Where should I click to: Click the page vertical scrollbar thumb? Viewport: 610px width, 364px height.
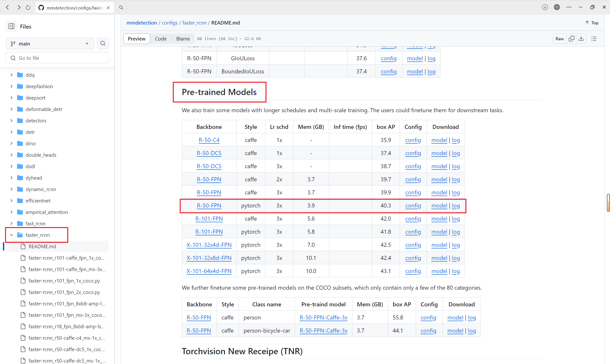click(x=608, y=202)
